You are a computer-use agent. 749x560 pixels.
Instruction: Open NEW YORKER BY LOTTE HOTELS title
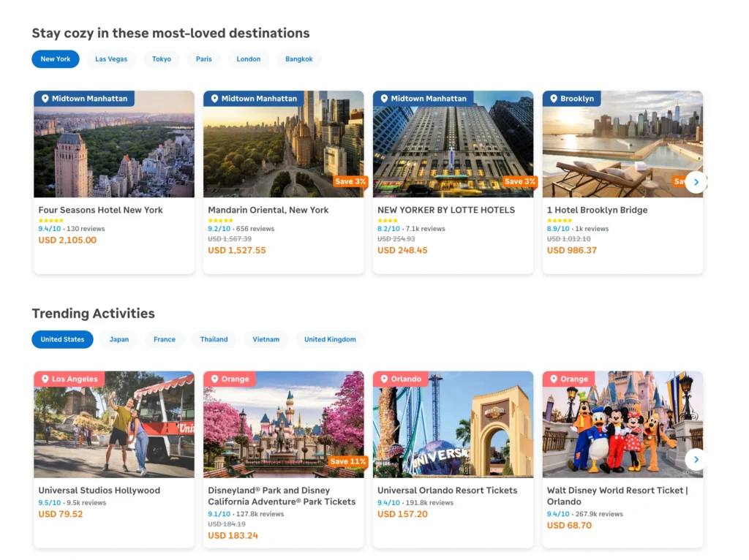[x=446, y=210]
